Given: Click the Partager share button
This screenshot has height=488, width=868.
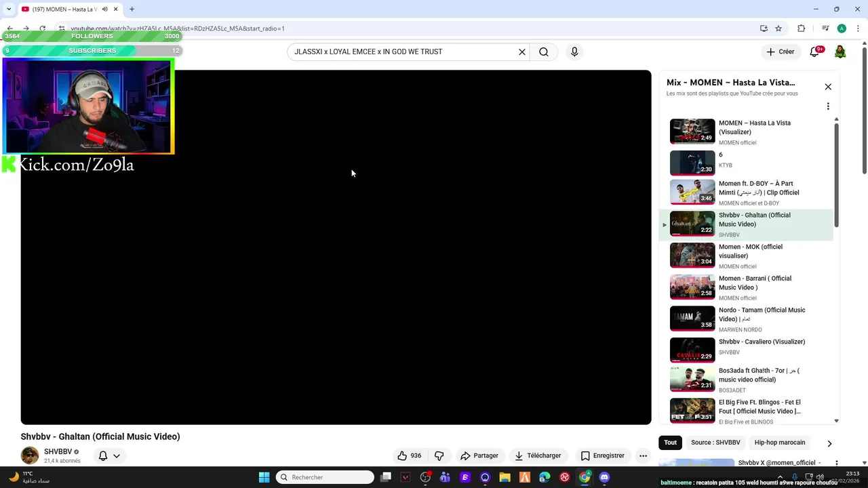Looking at the screenshot, I should pos(479,455).
